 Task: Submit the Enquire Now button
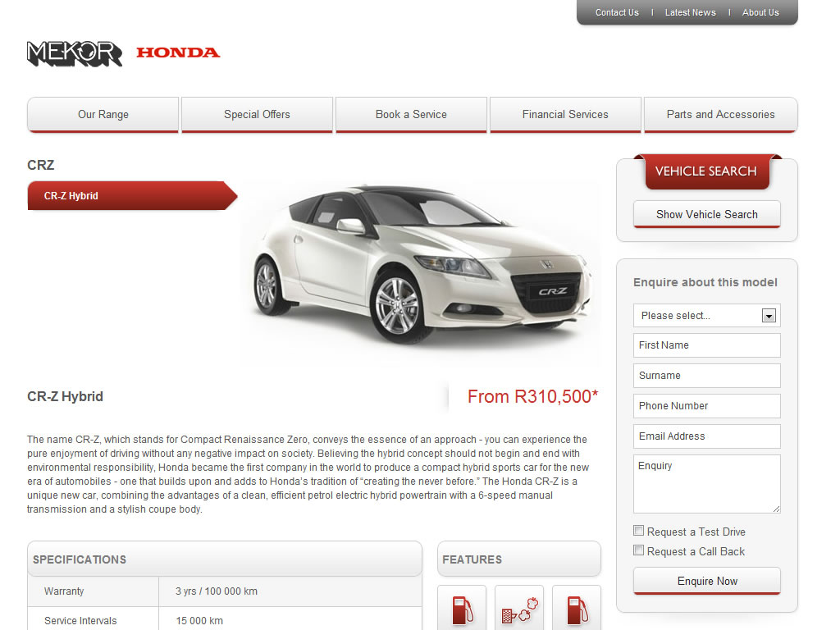coord(706,582)
